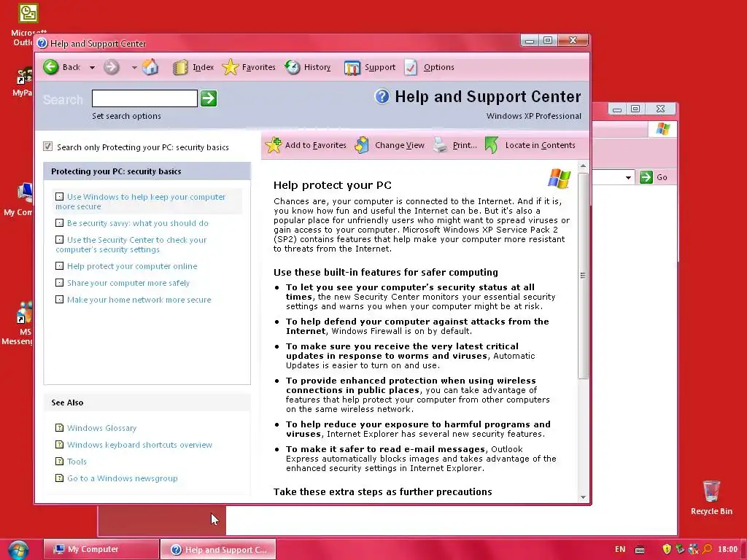747x560 pixels.
Task: Click the Support toolbar label
Action: [x=379, y=67]
